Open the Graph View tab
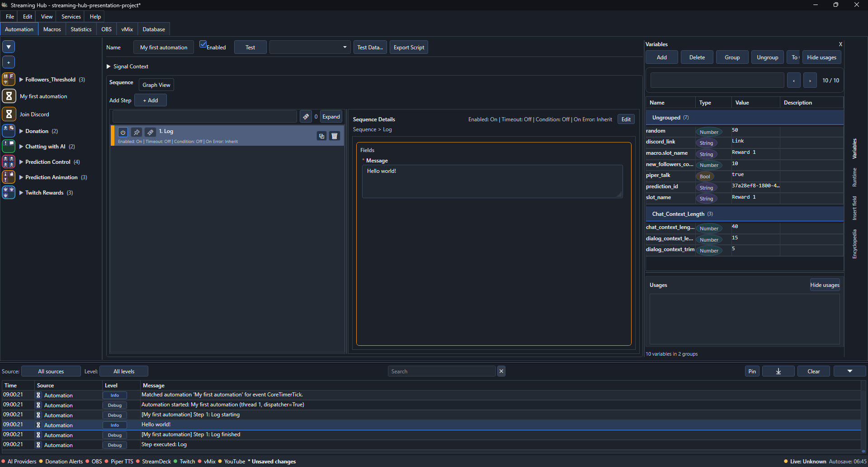Viewport: 868px width, 467px height. [156, 85]
